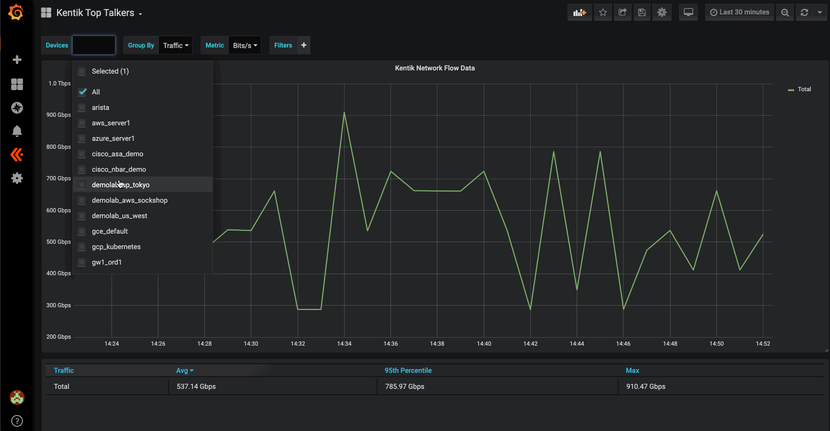Open Configuration gear in sidebar

tap(17, 178)
